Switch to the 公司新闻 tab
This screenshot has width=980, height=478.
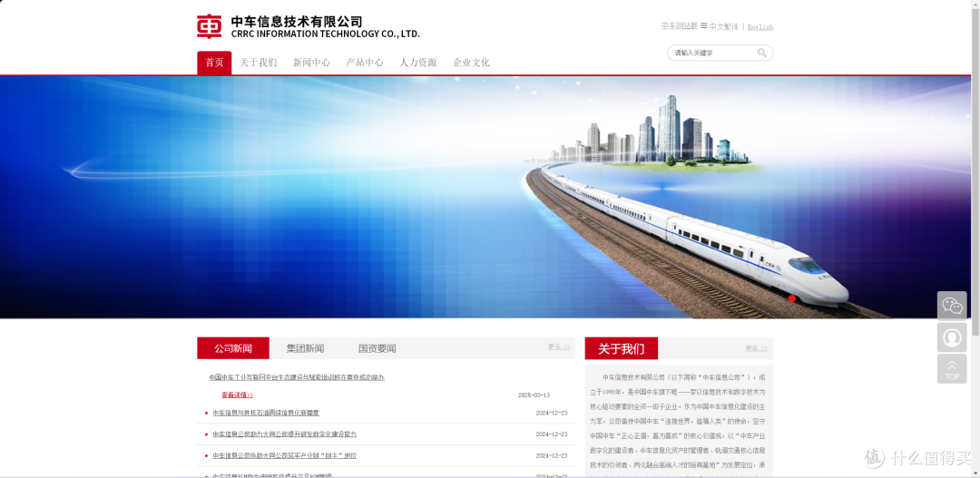[233, 348]
